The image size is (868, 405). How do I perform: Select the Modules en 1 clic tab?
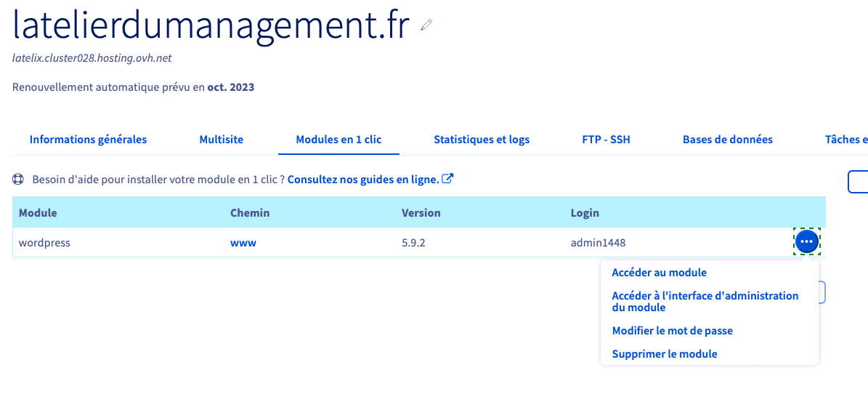pos(338,140)
